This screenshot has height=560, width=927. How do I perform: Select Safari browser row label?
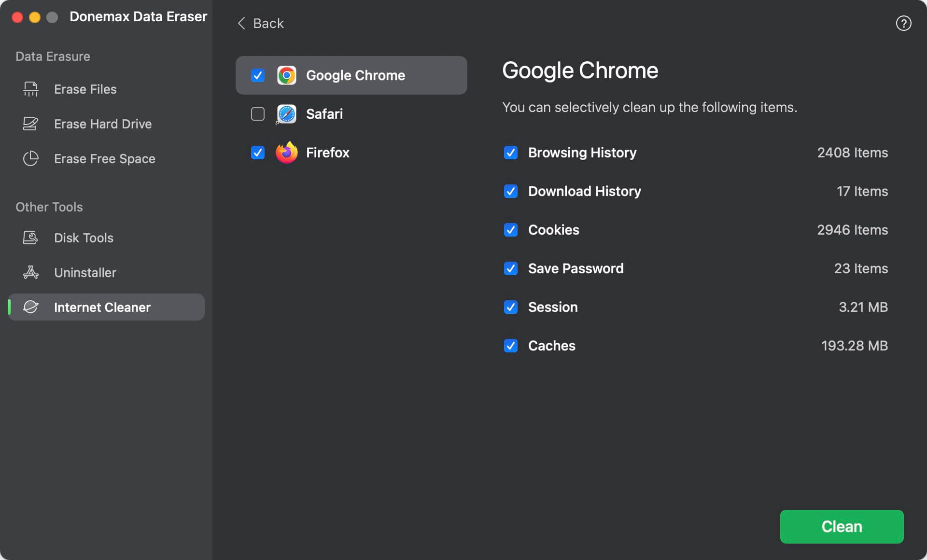(x=324, y=114)
